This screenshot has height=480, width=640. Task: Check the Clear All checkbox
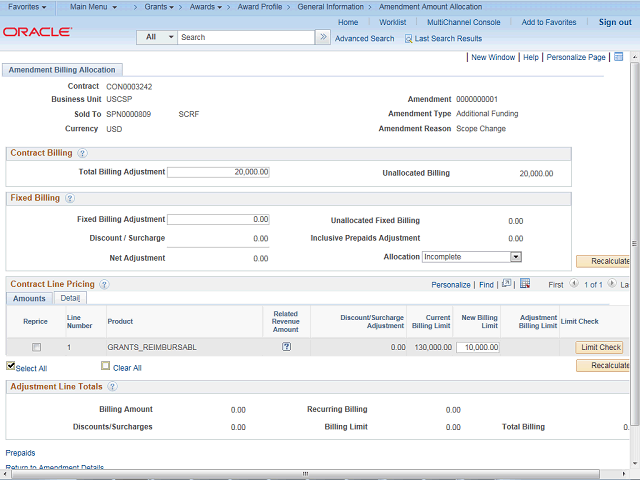pos(105,367)
